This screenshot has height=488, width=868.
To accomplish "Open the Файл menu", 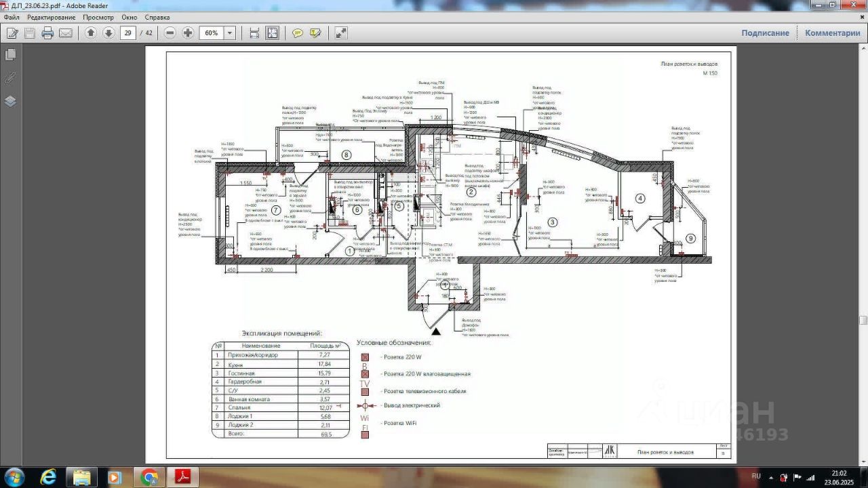I will tap(12, 17).
